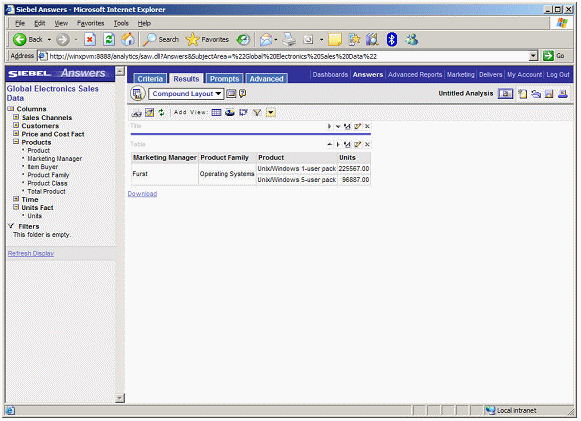Click the Download link below the table
Screen dimensions: 581x421
[142, 194]
